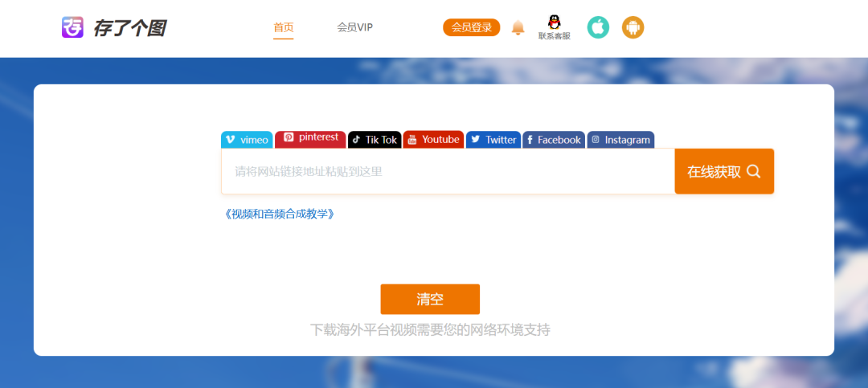
Task: Open the Android app download icon
Action: pos(633,27)
